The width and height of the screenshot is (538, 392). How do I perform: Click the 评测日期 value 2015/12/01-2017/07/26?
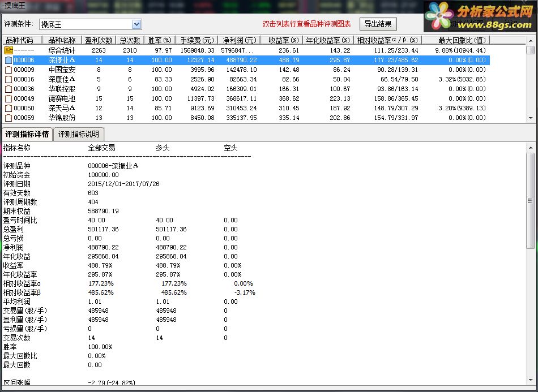tap(123, 184)
